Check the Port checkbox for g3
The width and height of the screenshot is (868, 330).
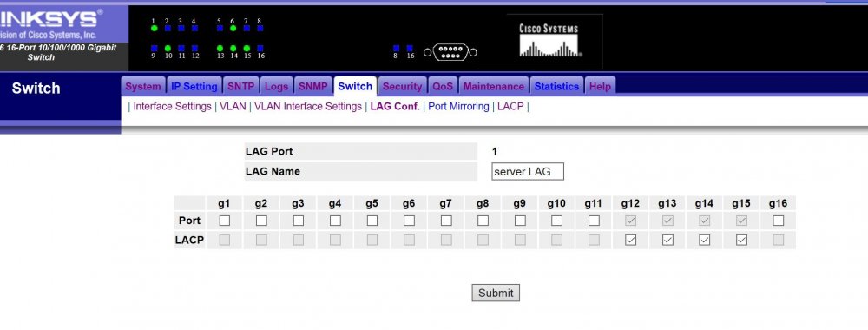299,221
